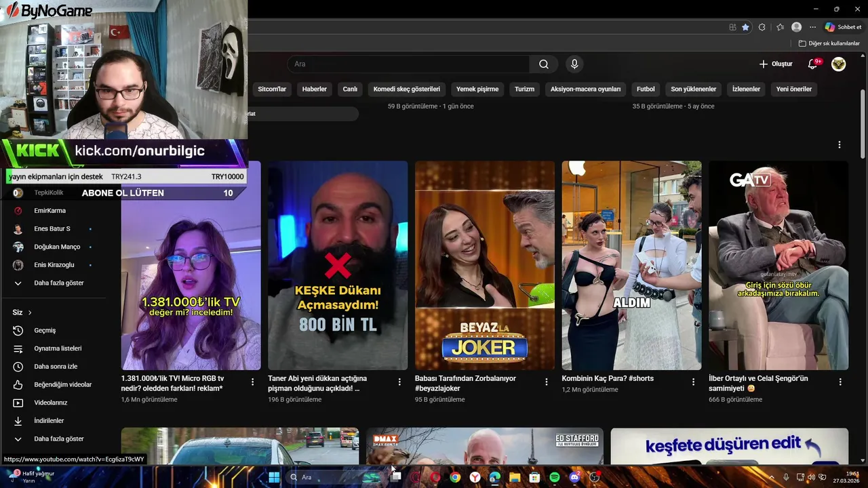
Task: Play the Beyaz'la Joker short thumbnail
Action: pyautogui.click(x=485, y=265)
